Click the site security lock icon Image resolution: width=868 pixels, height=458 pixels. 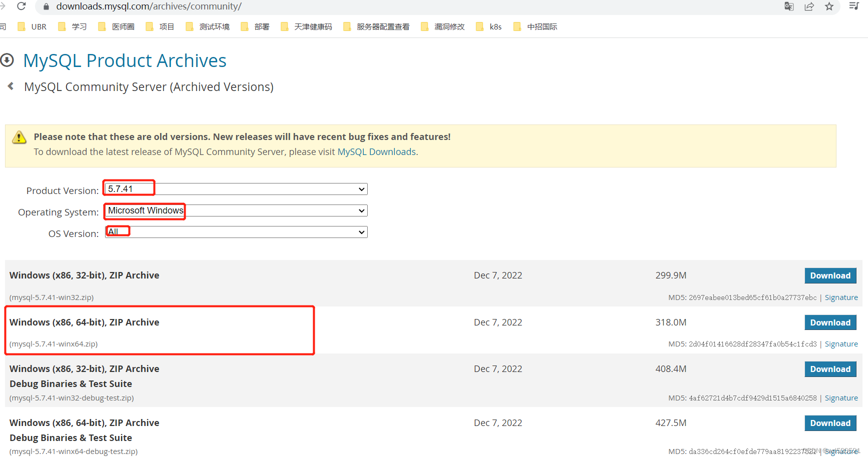pos(46,6)
